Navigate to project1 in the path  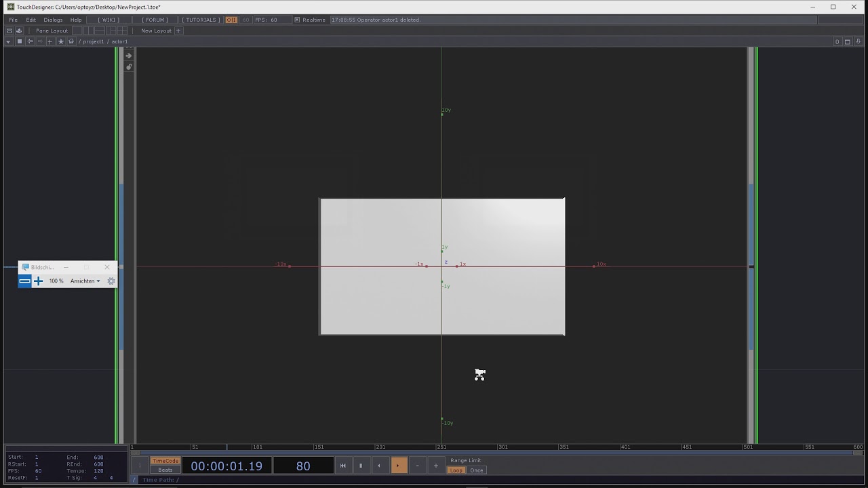94,41
